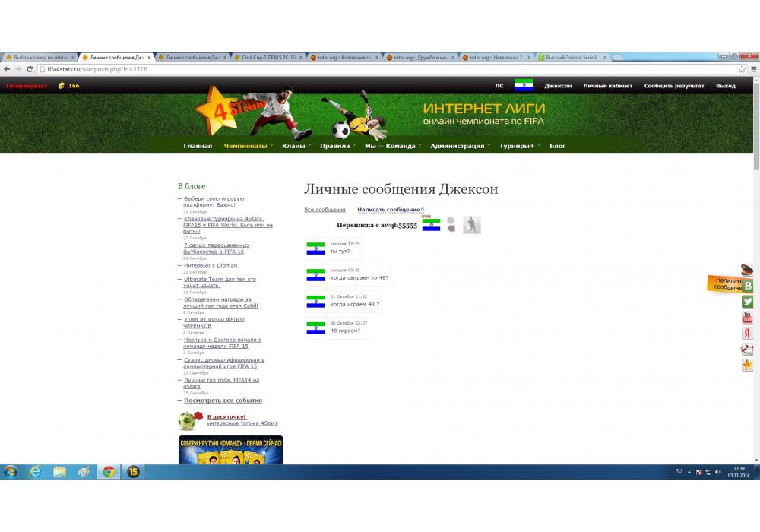Click the browser address bar
Screen dimensions: 760x532
[x=380, y=69]
